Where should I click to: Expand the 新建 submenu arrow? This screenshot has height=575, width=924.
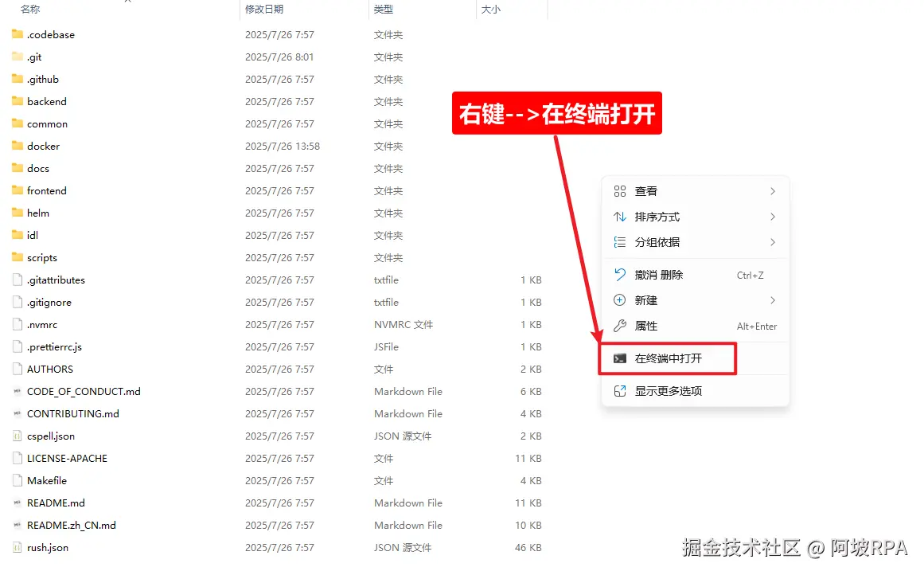click(x=773, y=300)
